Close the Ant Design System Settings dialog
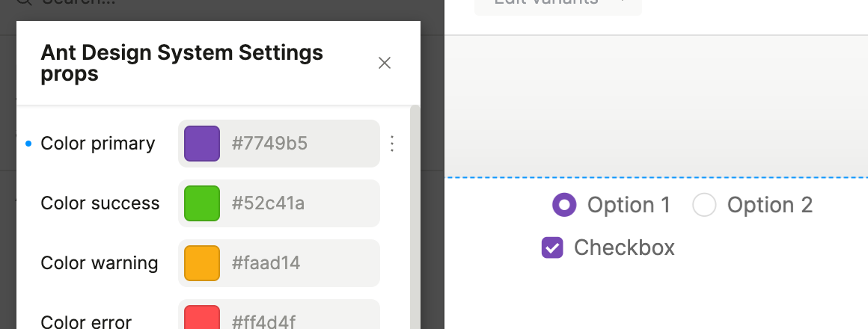 [385, 63]
